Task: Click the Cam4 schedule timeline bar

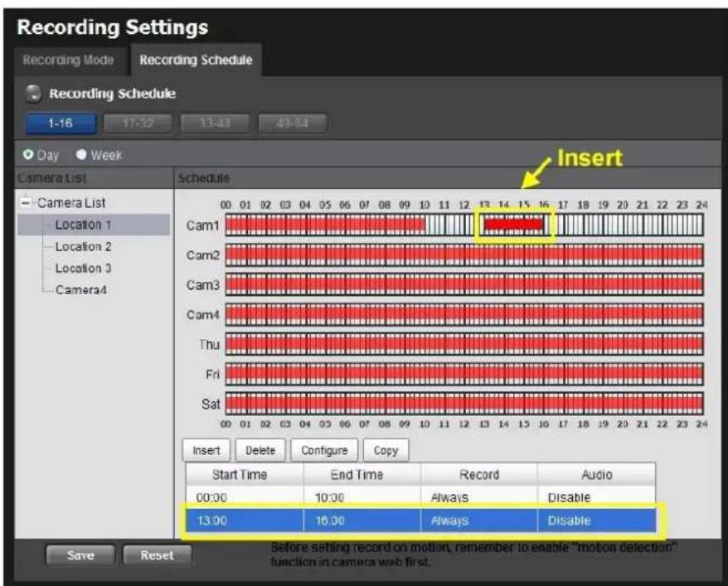Action: pyautogui.click(x=464, y=315)
